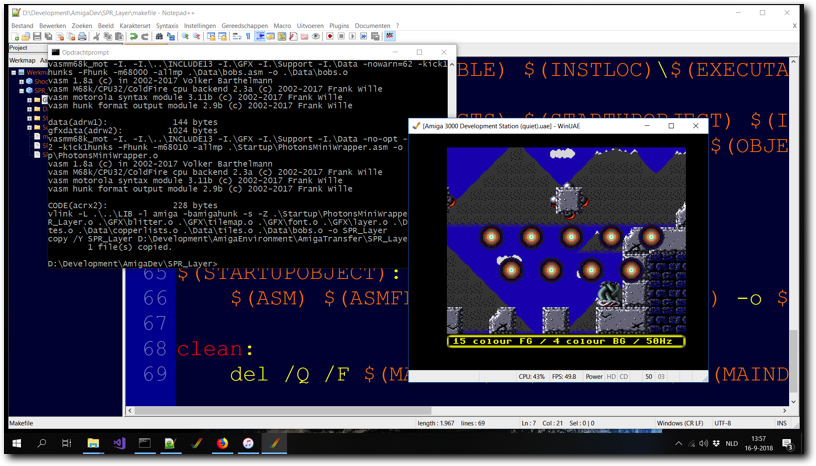Toggle Word wrap toolbar button
816x466 pixels.
point(237,36)
